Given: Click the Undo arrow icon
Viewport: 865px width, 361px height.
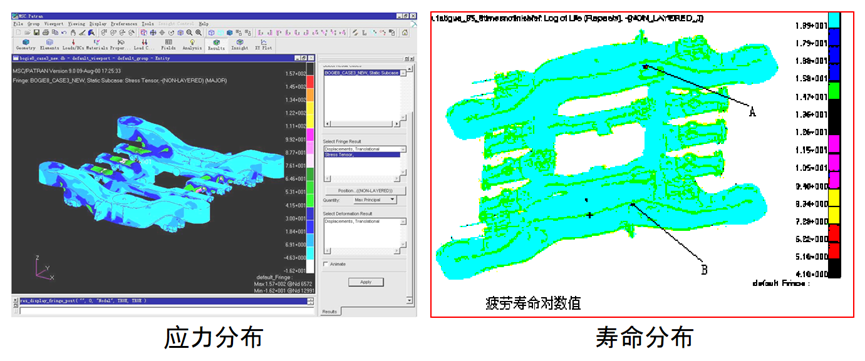Looking at the screenshot, I should point(64,33).
